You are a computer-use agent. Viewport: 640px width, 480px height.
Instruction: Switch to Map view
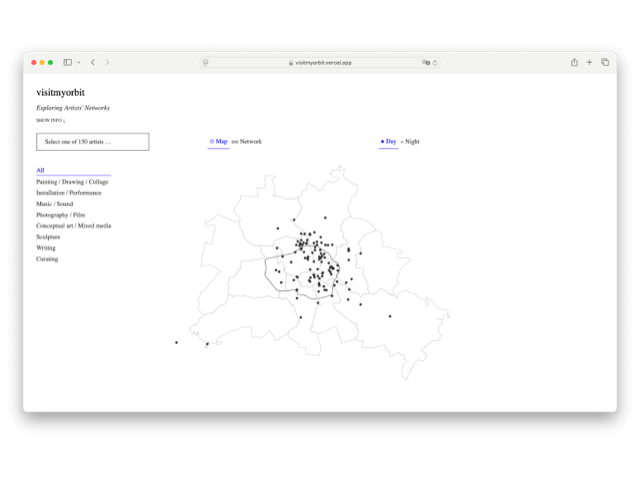point(219,142)
